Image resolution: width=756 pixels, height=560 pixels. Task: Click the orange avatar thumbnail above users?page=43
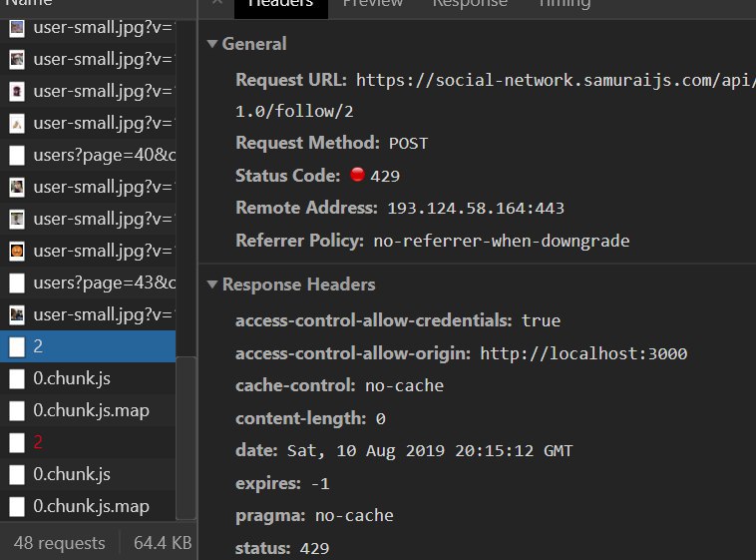(x=17, y=251)
